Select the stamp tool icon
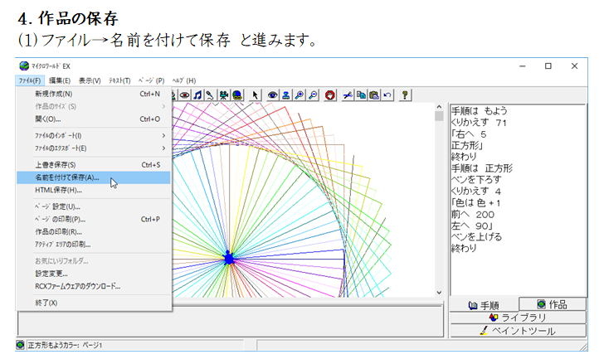This screenshot has height=364, width=604. pyautogui.click(x=285, y=95)
